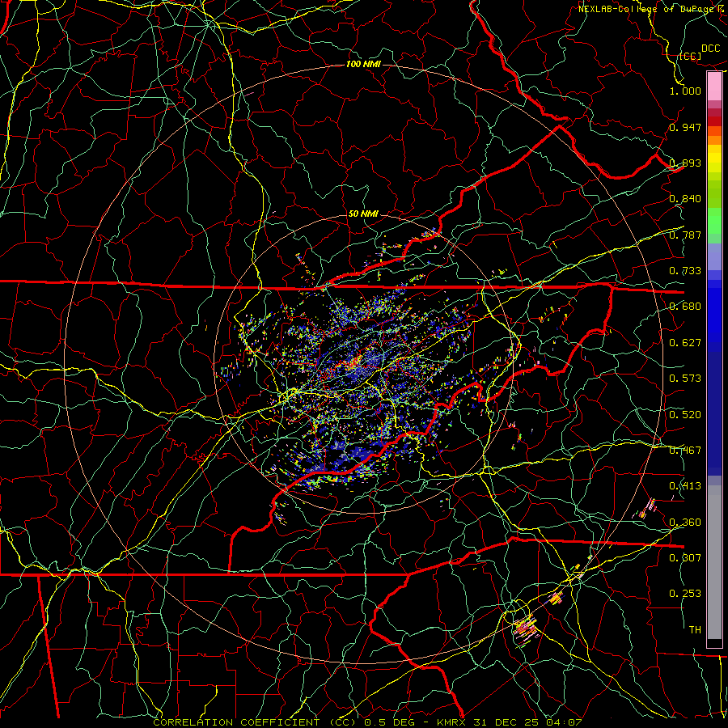Click the 0.947 legend value

point(685,127)
